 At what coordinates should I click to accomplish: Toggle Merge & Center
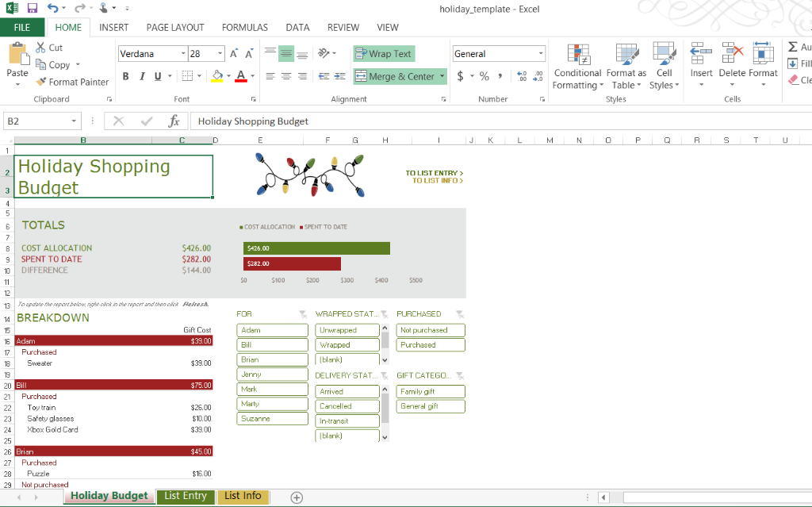coord(395,76)
